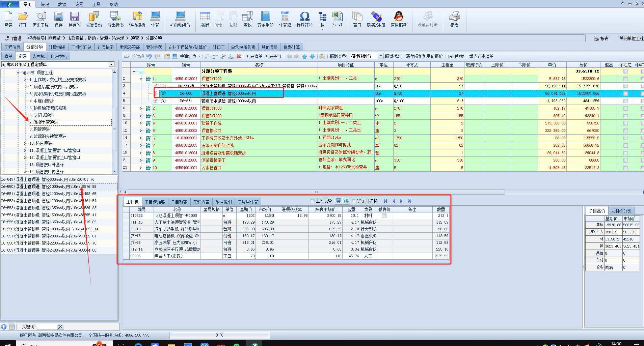This screenshot has width=644, height=346.
Task: Open the 报表 printer icon in the ribbon
Action: (455, 19)
